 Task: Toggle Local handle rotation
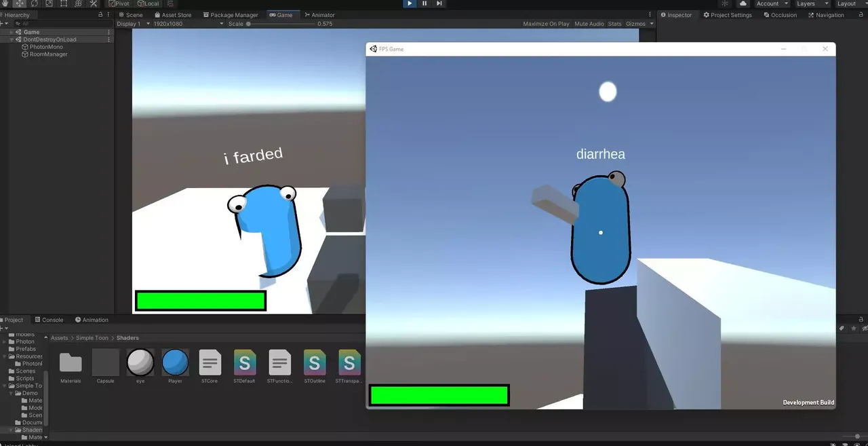[149, 3]
